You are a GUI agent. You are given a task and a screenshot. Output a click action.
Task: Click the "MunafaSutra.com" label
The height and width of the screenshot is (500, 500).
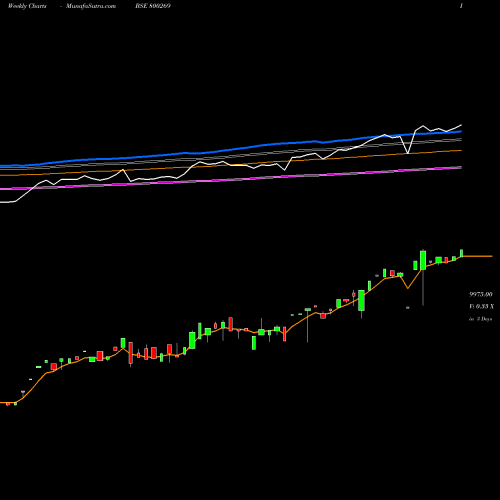tap(91, 6)
